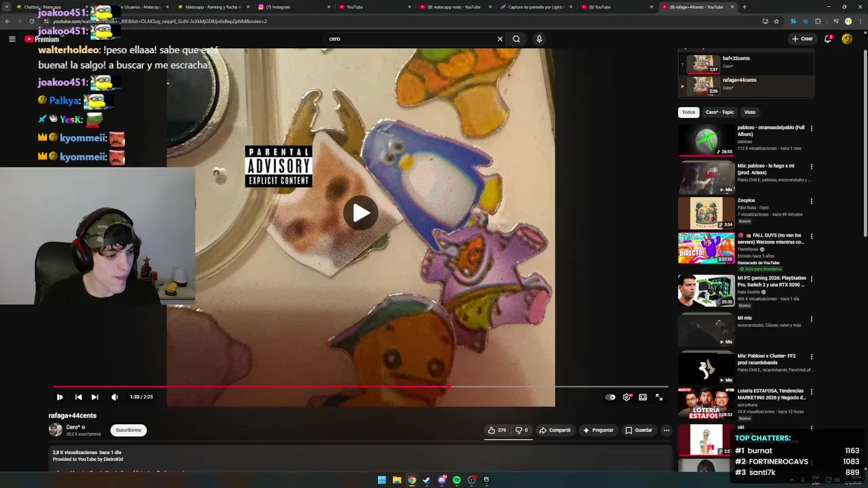
Task: Bookmark this page with star icon
Action: click(776, 21)
